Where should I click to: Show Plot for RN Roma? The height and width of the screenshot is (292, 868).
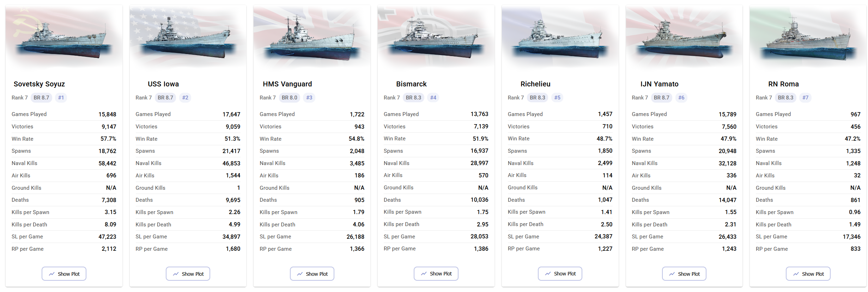(808, 274)
